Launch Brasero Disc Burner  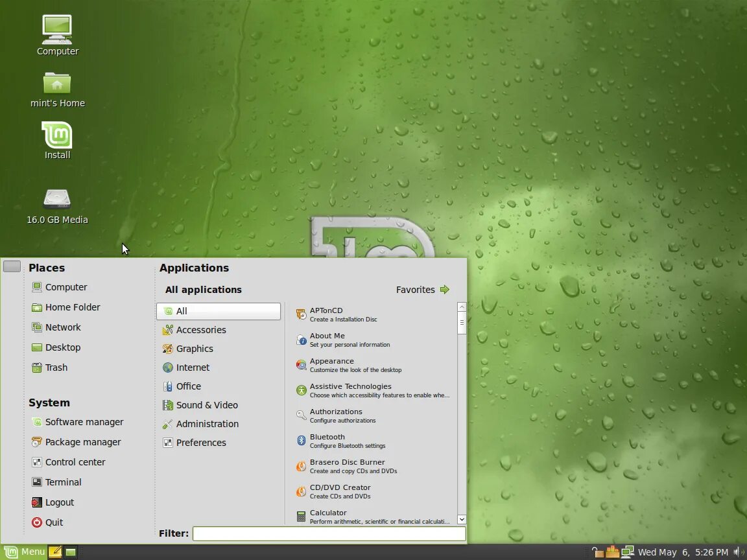click(x=373, y=466)
